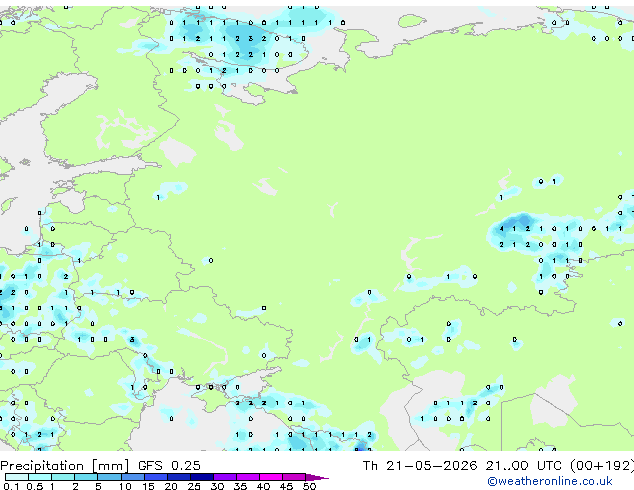Viewport: 634px width, 490px height.
Task: Pick the 2–5 mm legend swatch
Action: pyautogui.click(x=86, y=477)
